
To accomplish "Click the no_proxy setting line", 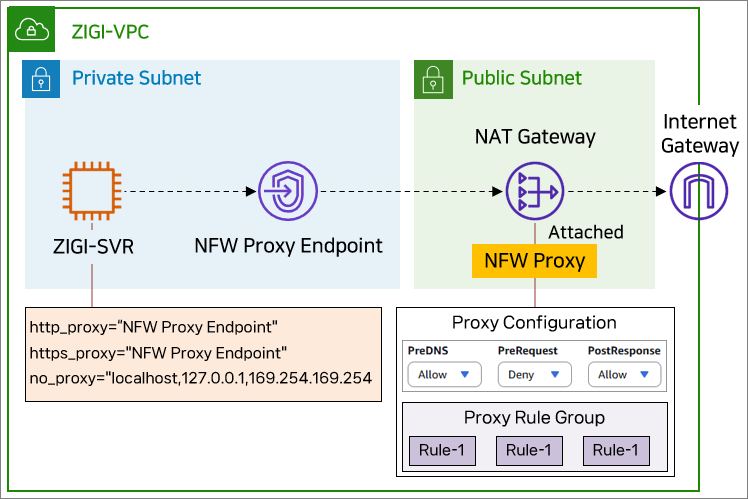I will point(200,378).
